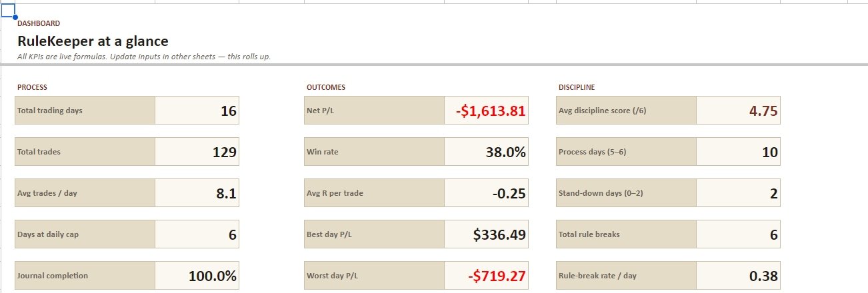Click the Net P/L value -$1,613.81
This screenshot has width=868, height=293.
pos(486,111)
